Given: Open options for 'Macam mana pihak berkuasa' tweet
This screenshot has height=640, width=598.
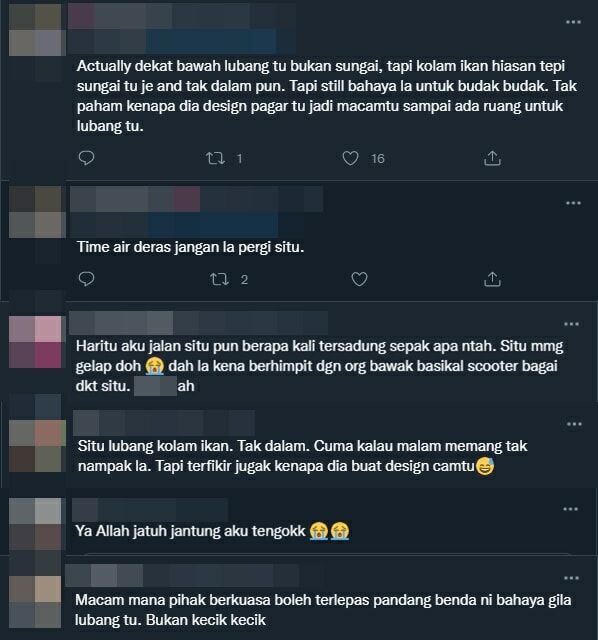Looking at the screenshot, I should click(571, 578).
